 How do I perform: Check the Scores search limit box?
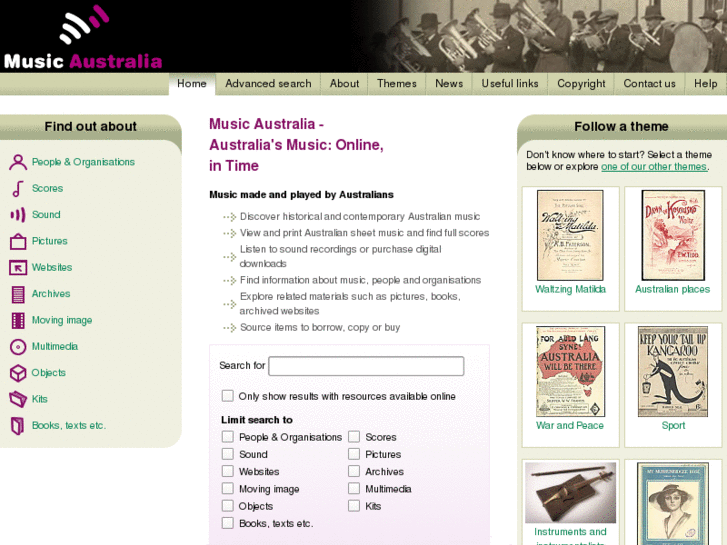[354, 437]
